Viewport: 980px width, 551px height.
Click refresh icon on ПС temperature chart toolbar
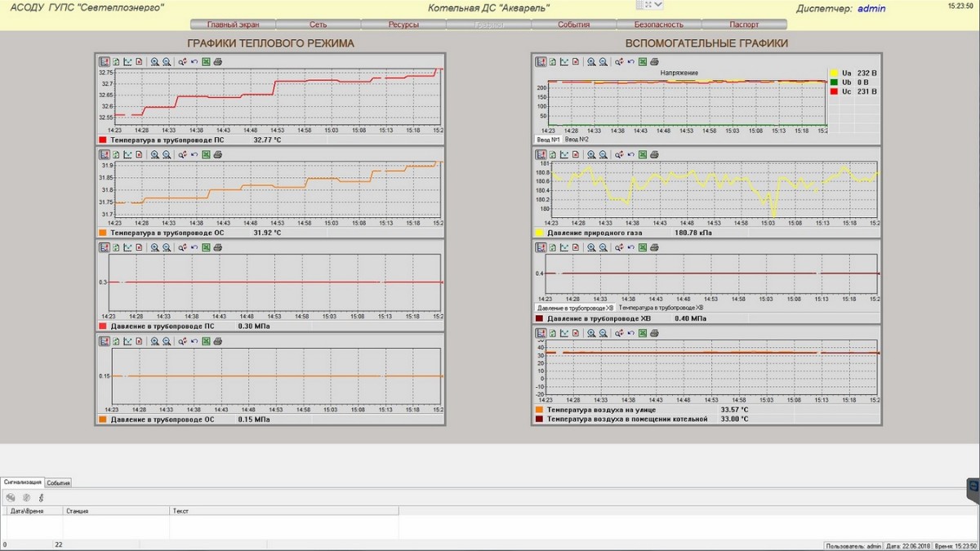[x=116, y=62]
